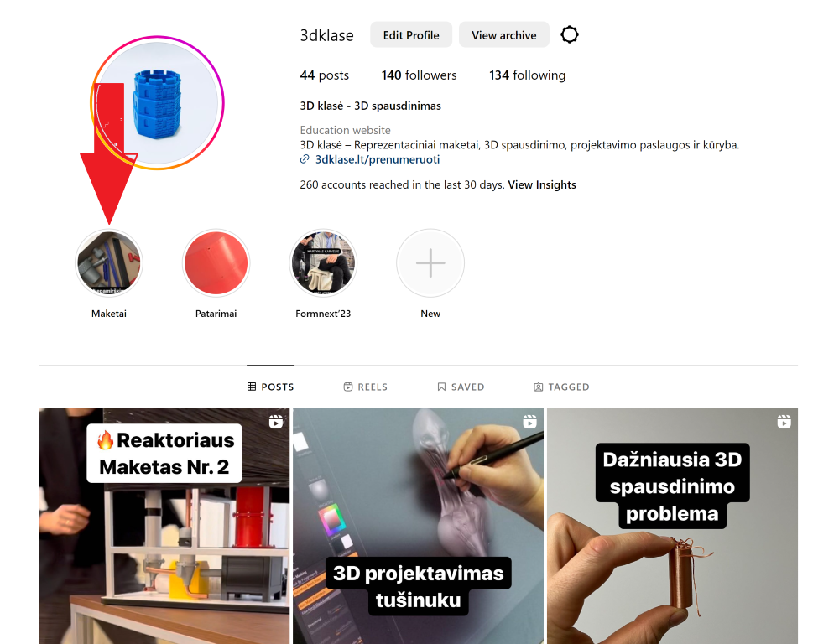Show the 134 following list
The width and height of the screenshot is (813, 644).
tap(527, 75)
